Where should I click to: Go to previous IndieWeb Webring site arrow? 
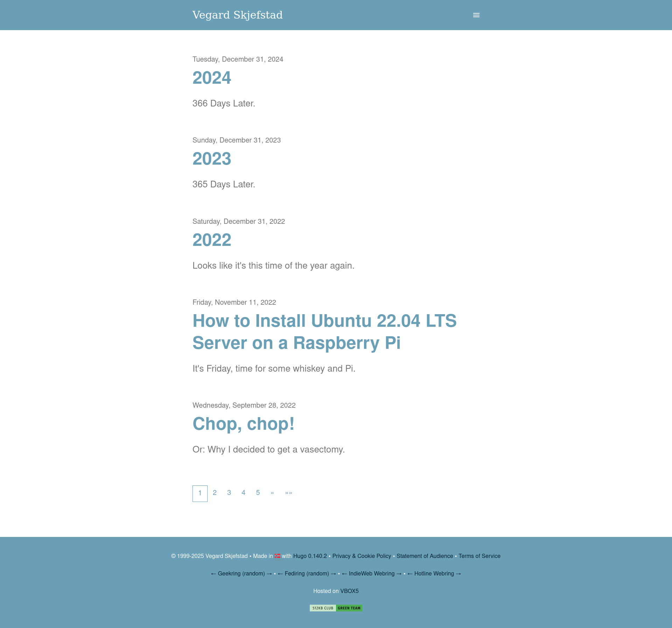[x=344, y=574]
